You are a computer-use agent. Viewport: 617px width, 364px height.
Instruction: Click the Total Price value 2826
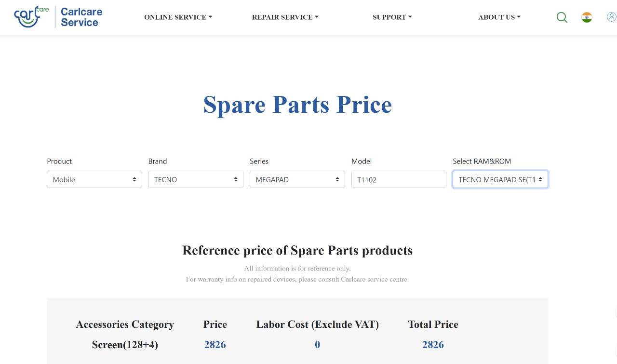click(433, 345)
